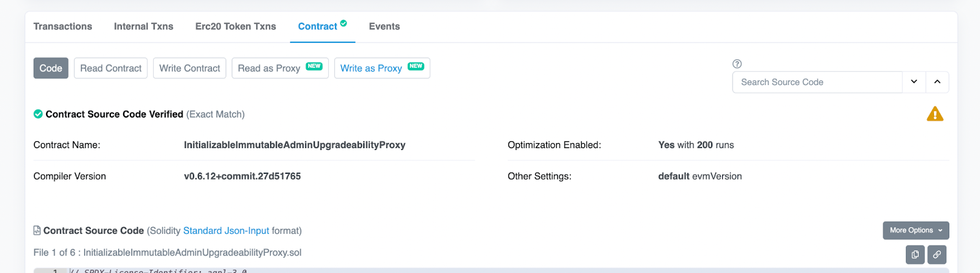Click the permalink chain icon button

tap(937, 254)
